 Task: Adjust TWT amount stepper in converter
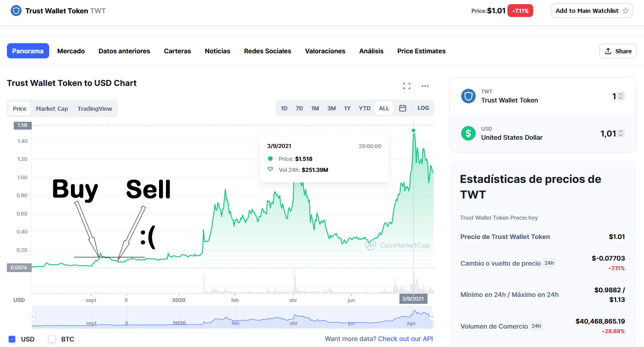tap(621, 96)
